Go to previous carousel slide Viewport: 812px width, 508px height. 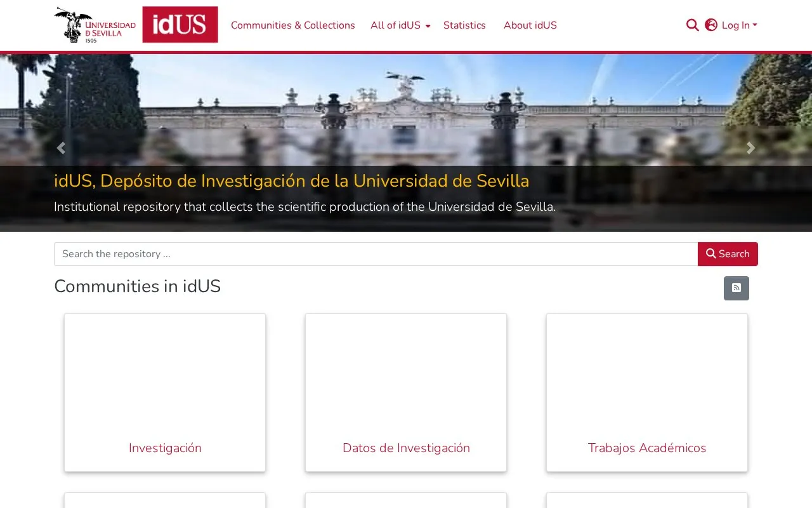(x=61, y=148)
